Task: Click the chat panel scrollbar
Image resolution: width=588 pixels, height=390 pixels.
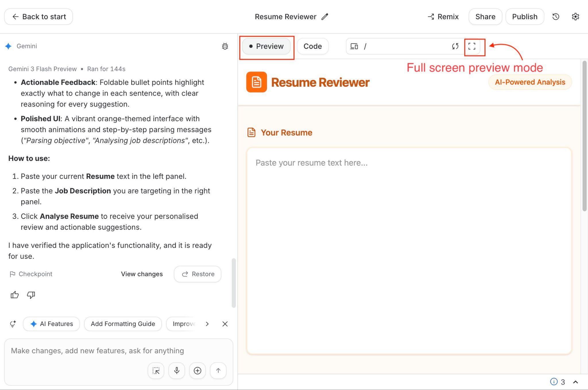Action: tap(234, 283)
